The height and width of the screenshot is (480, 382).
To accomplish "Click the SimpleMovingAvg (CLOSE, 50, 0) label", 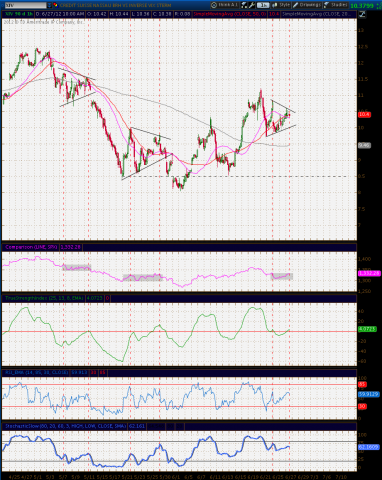I will pos(230,14).
